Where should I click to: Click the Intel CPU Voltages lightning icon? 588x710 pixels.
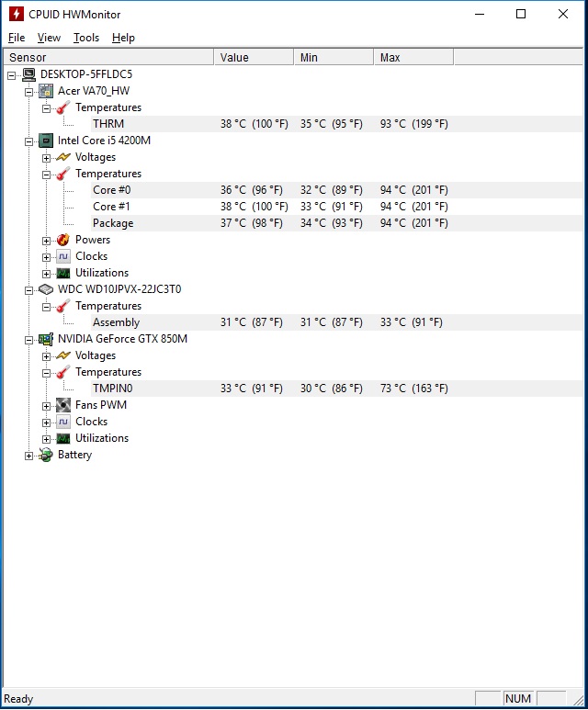63,157
